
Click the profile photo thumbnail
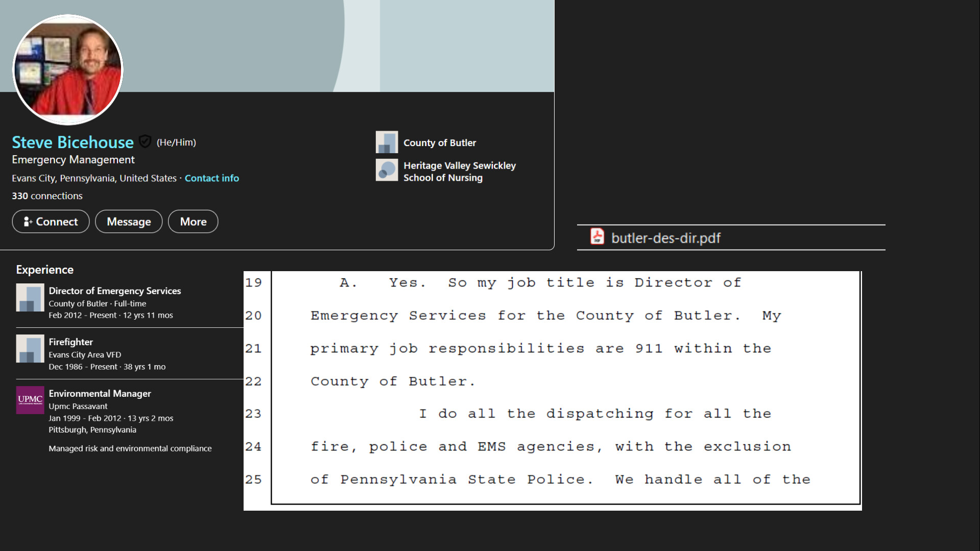[x=68, y=69]
